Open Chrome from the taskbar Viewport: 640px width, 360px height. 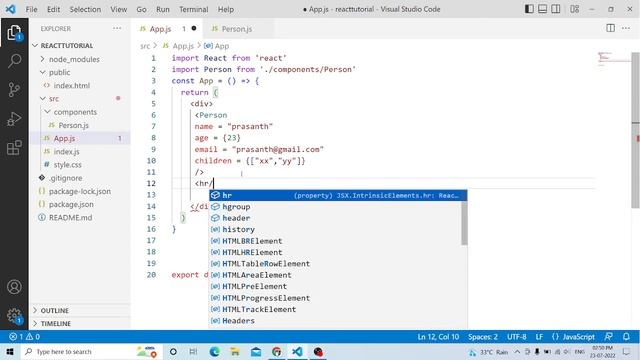277,351
